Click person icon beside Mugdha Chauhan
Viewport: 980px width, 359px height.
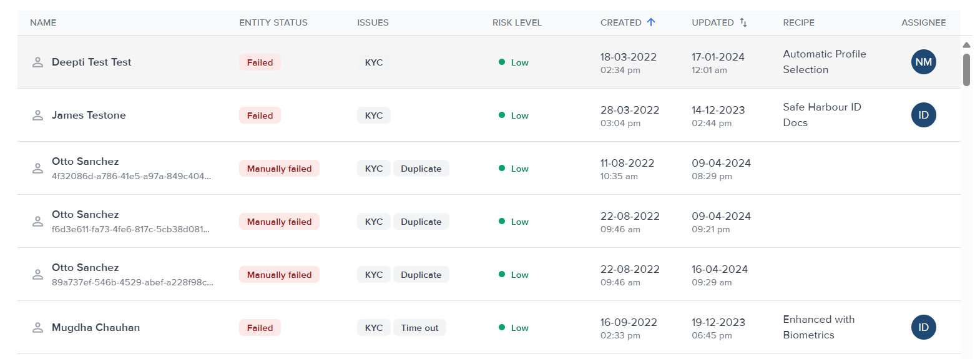(x=37, y=328)
